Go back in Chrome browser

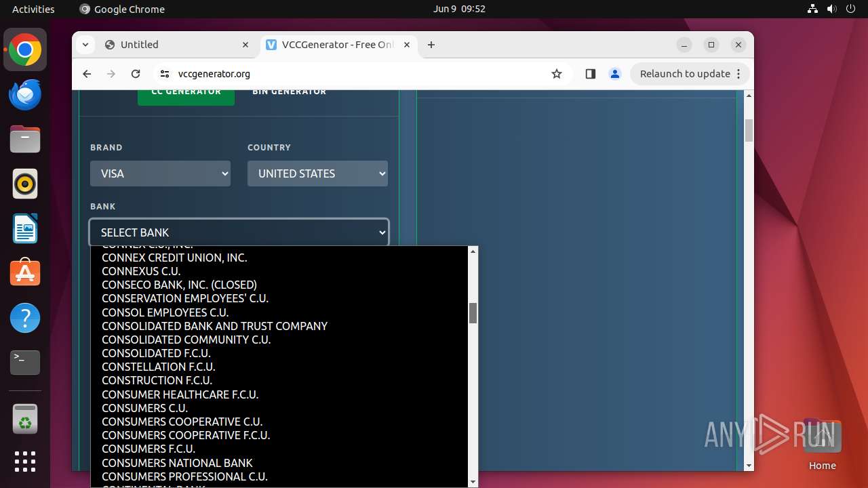click(x=87, y=74)
